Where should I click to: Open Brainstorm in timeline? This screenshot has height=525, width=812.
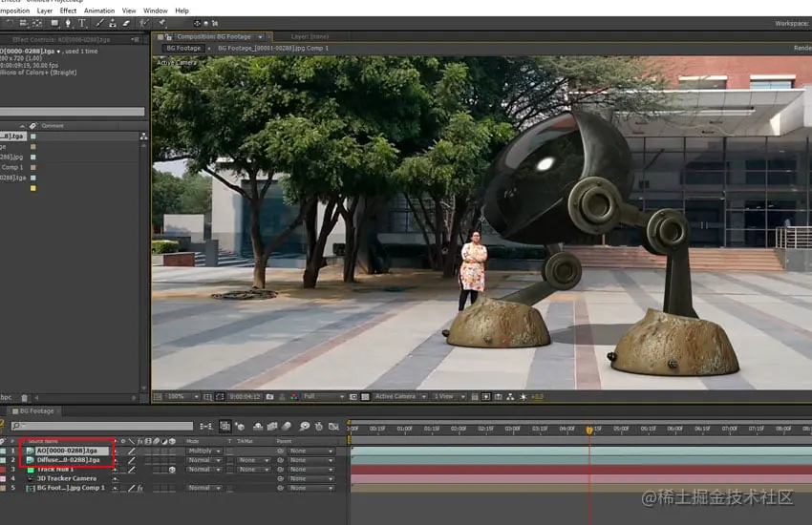click(x=305, y=427)
